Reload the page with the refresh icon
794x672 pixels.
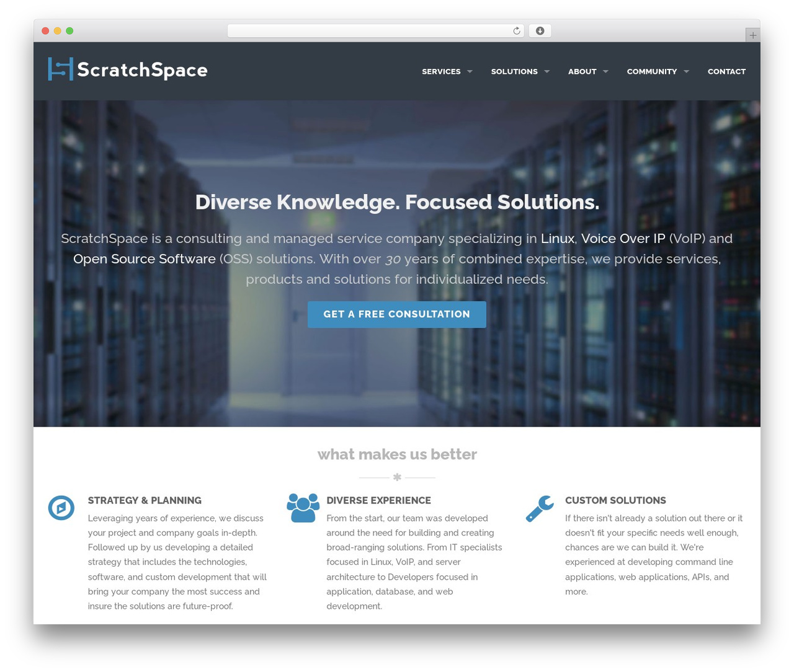pyautogui.click(x=516, y=31)
